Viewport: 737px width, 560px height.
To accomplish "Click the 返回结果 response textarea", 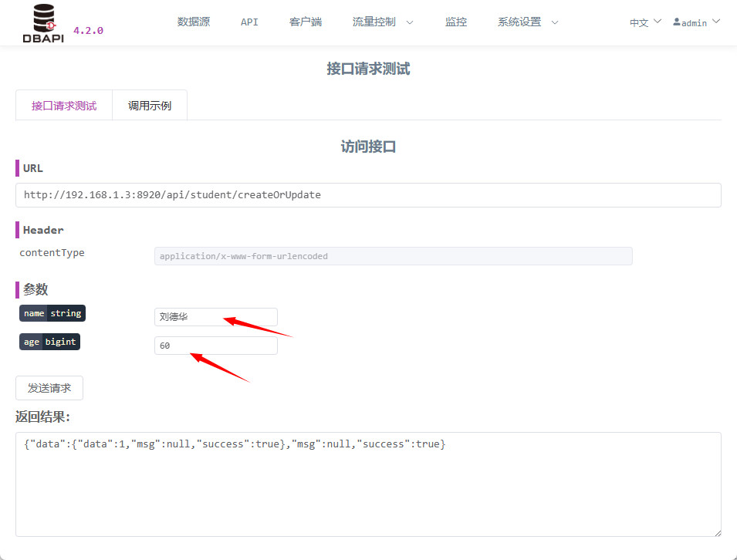I will coord(368,484).
